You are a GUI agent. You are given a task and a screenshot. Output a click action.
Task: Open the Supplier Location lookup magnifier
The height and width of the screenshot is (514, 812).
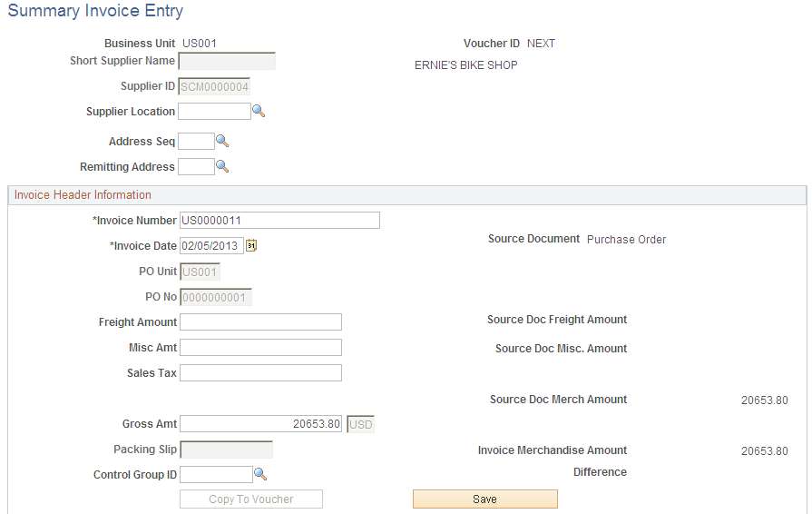pos(259,111)
